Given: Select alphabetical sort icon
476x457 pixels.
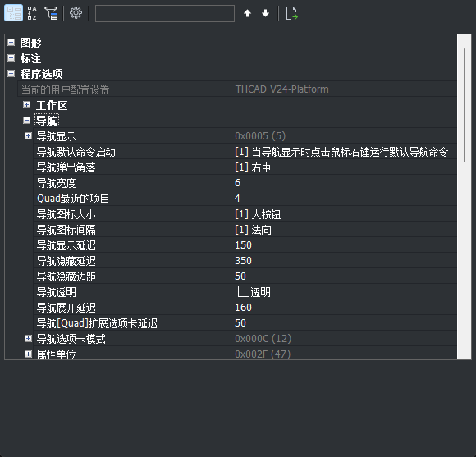Looking at the screenshot, I should pyautogui.click(x=32, y=13).
